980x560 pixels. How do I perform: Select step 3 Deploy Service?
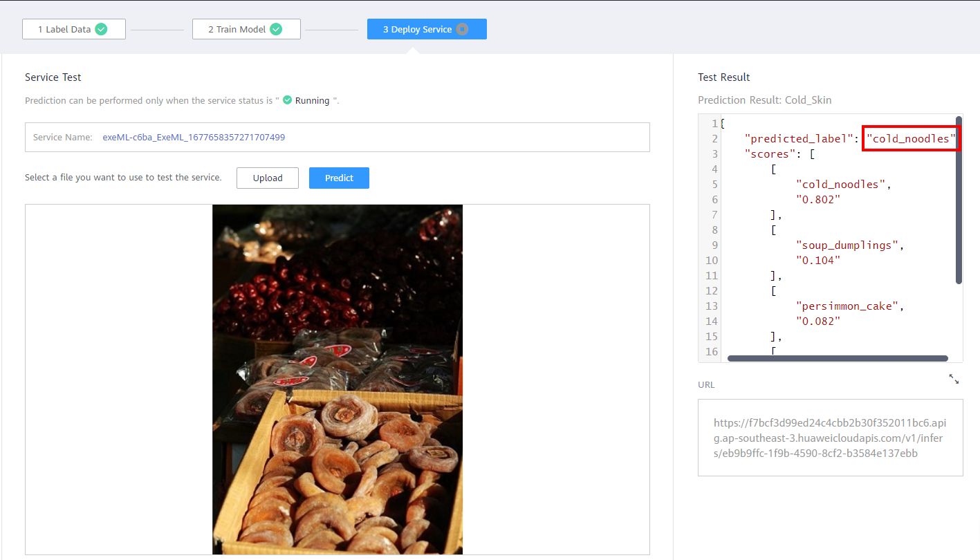418,29
